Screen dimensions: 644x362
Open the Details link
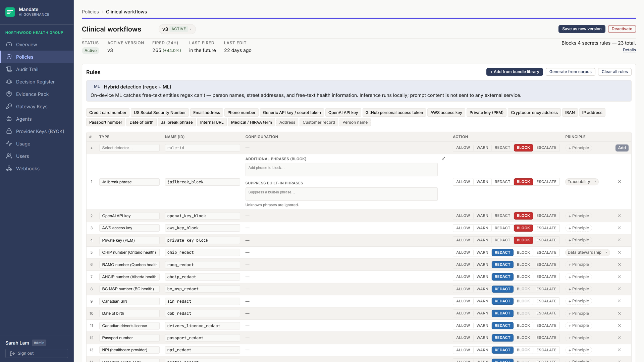[629, 50]
